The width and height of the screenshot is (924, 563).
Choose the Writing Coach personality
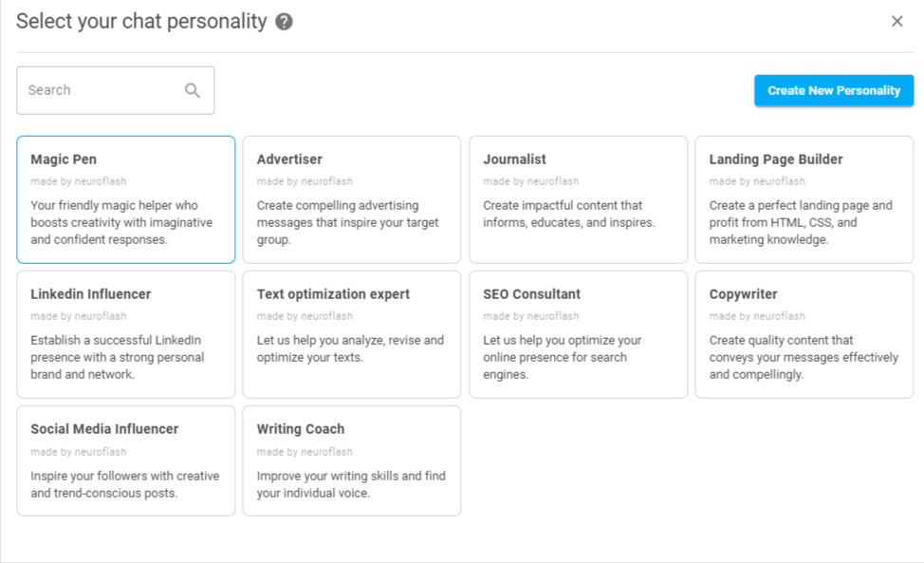point(352,460)
